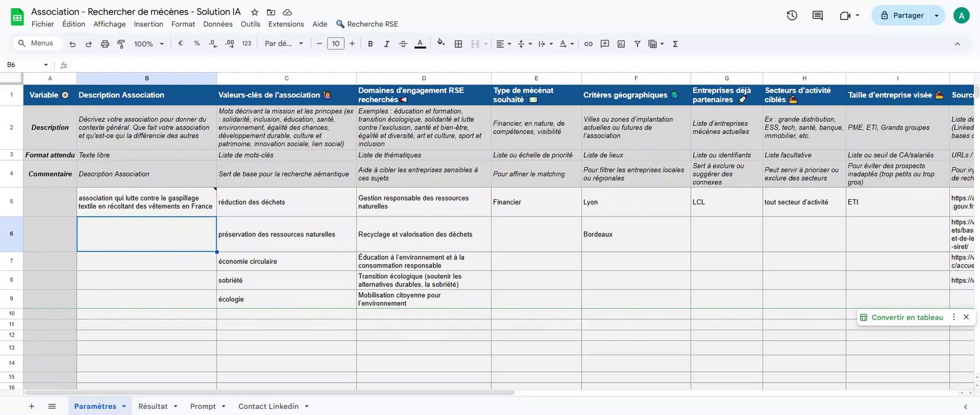Open the all sheets list icon
Image resolution: width=980 pixels, height=415 pixels.
tap(52, 406)
